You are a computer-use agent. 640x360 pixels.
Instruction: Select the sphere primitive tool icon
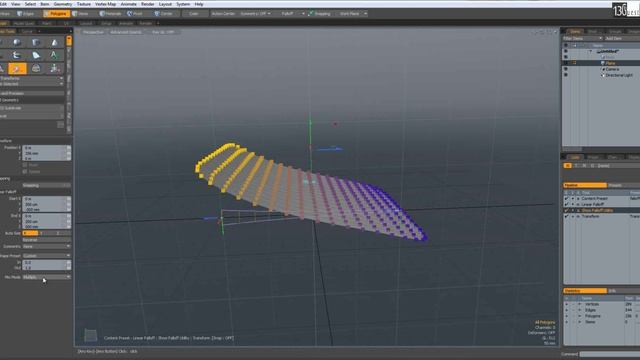17,42
